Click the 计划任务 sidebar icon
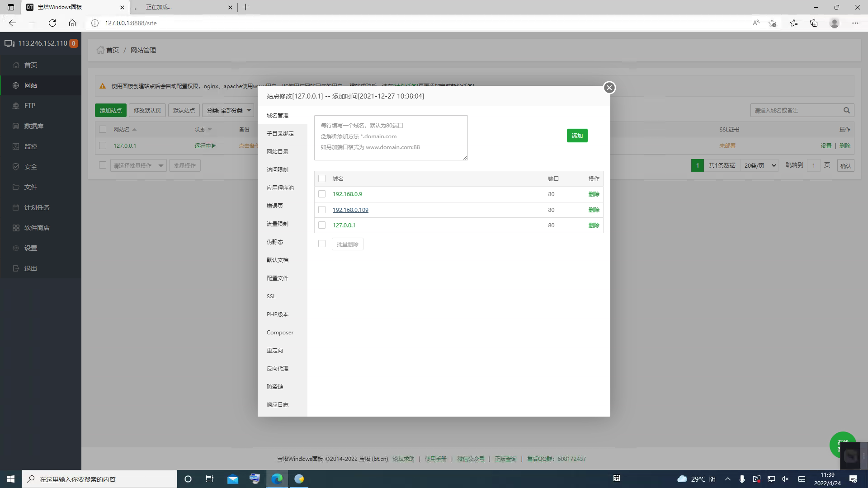 point(16,207)
